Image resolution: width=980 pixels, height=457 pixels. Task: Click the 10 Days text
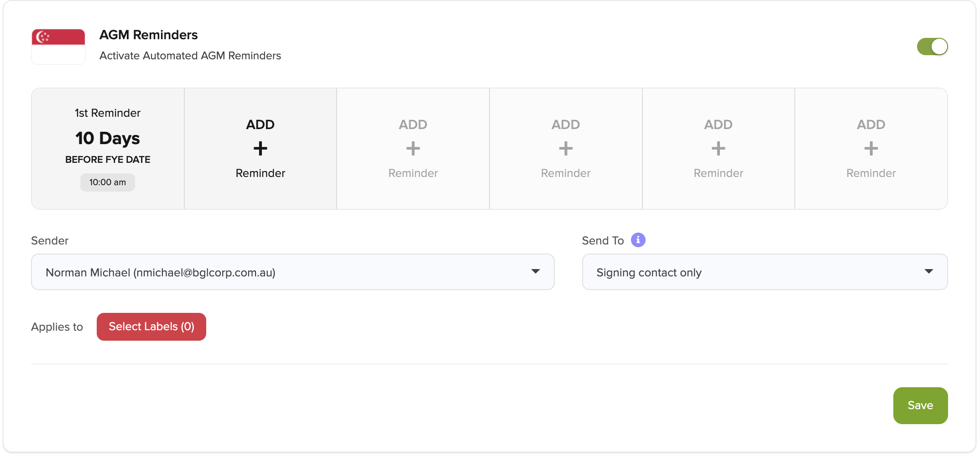(x=108, y=138)
